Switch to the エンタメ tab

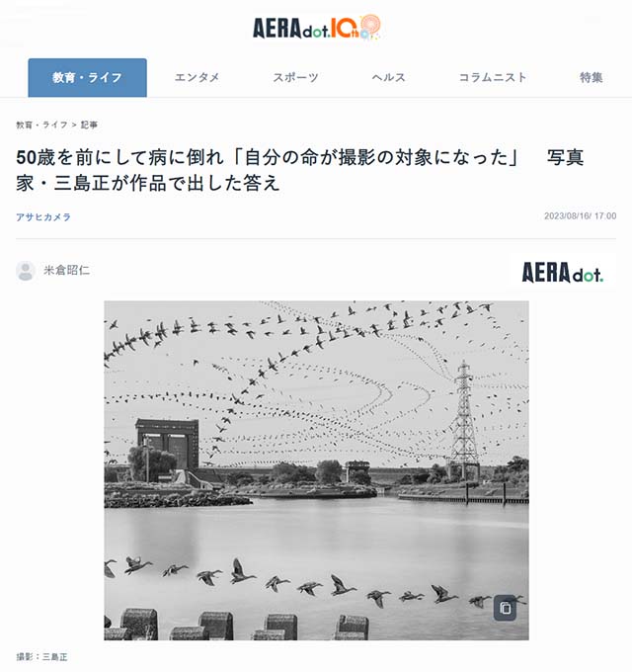197,77
